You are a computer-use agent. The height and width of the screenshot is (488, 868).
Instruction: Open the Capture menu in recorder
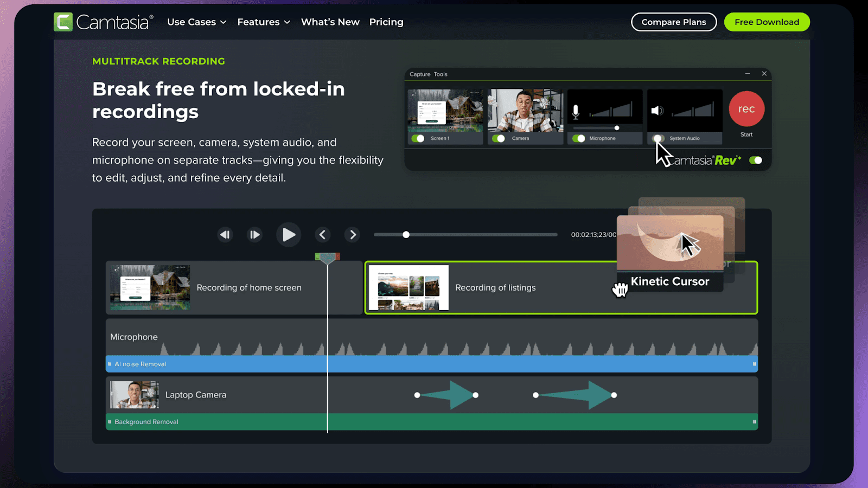point(420,74)
